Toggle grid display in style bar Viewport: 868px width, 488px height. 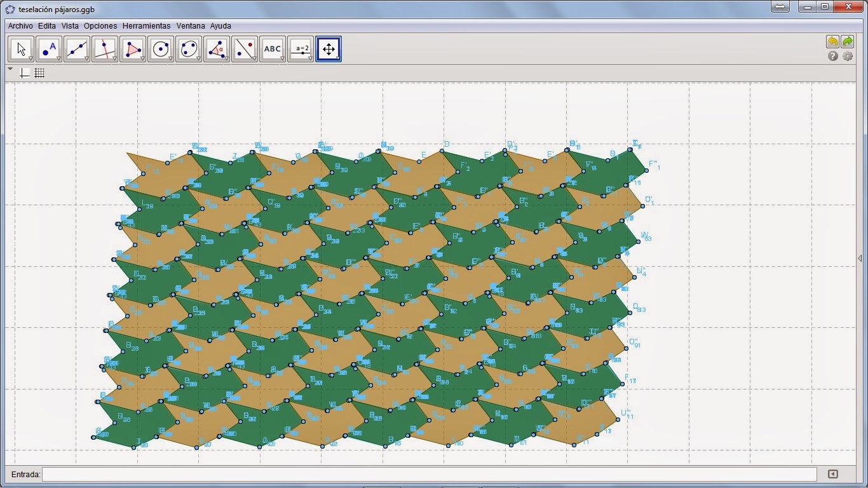point(39,73)
